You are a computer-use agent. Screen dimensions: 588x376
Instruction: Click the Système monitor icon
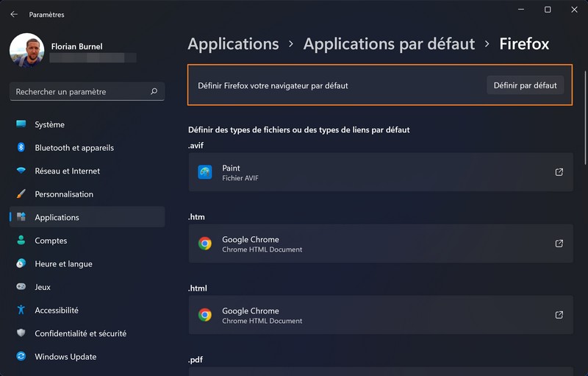pos(21,124)
